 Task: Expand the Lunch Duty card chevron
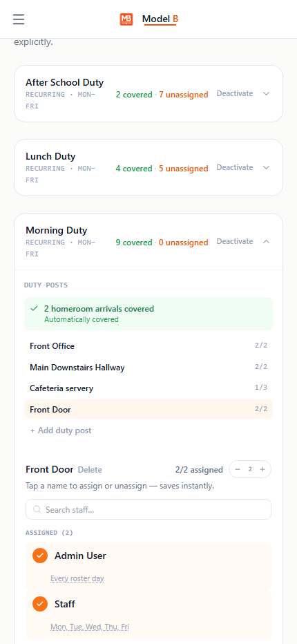[266, 168]
